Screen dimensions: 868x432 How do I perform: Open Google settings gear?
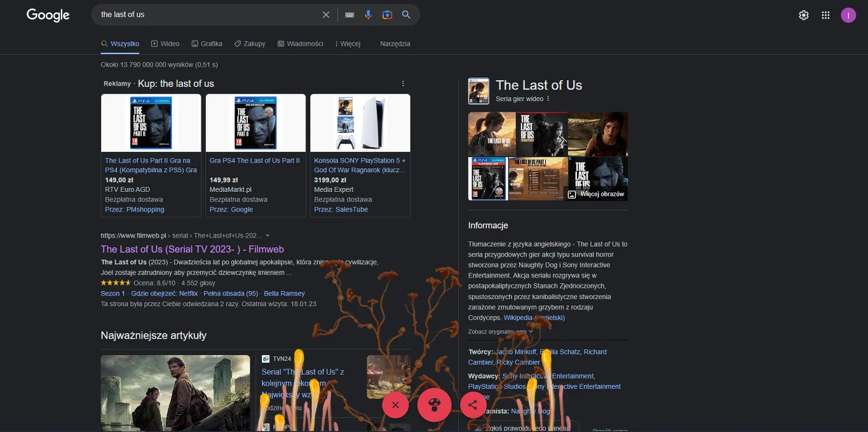click(804, 15)
